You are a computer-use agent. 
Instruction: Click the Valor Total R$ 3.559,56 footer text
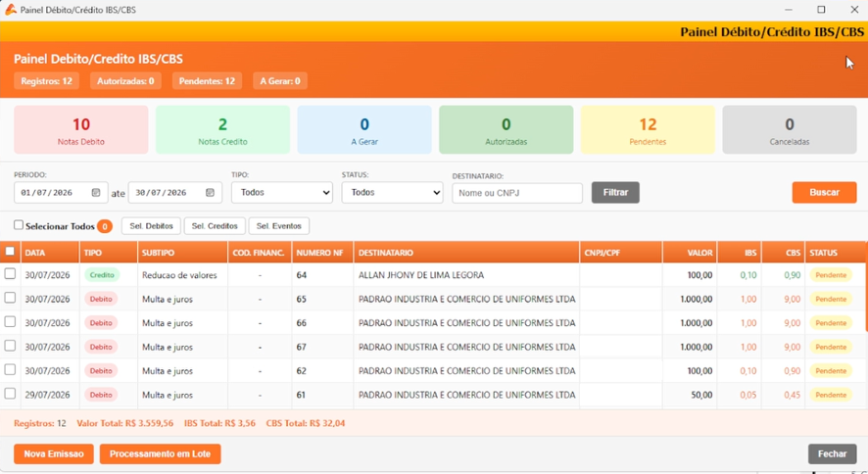pos(125,423)
